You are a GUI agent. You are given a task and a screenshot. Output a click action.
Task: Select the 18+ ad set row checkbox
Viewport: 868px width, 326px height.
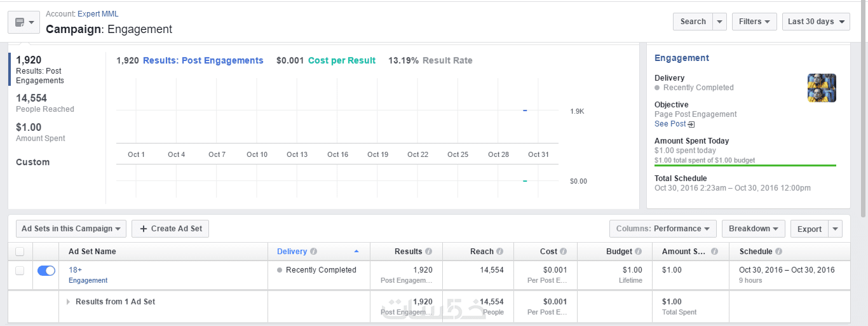pyautogui.click(x=20, y=271)
